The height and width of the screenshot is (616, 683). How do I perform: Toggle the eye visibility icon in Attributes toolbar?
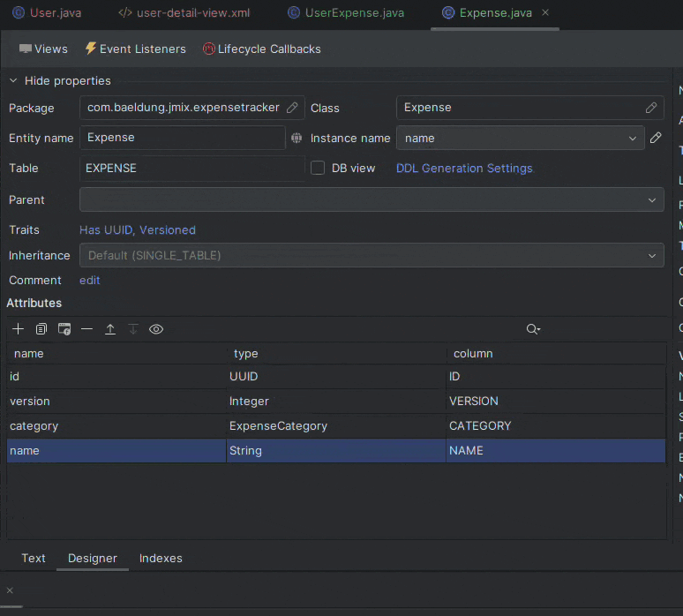pyautogui.click(x=156, y=329)
